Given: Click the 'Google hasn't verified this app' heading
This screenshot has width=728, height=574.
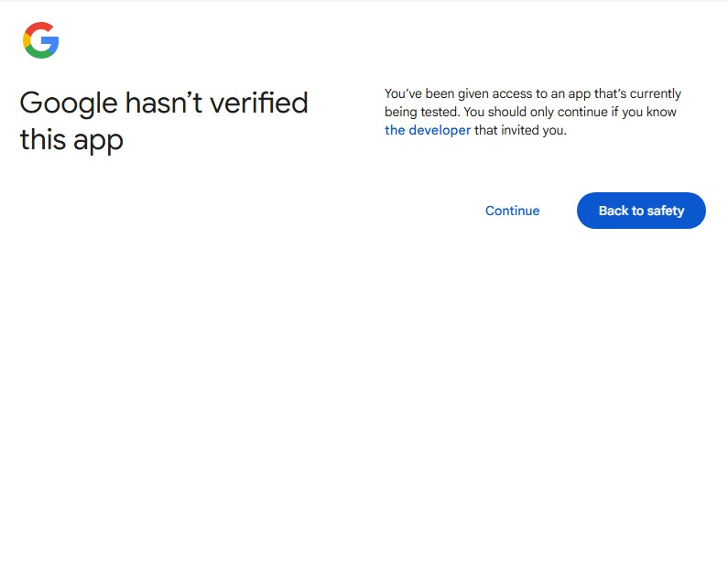Looking at the screenshot, I should click(164, 121).
